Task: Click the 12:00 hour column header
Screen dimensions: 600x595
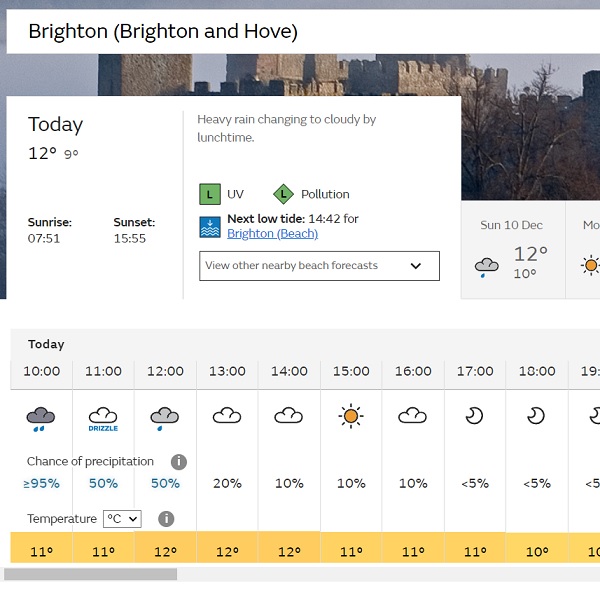Action: pyautogui.click(x=165, y=371)
